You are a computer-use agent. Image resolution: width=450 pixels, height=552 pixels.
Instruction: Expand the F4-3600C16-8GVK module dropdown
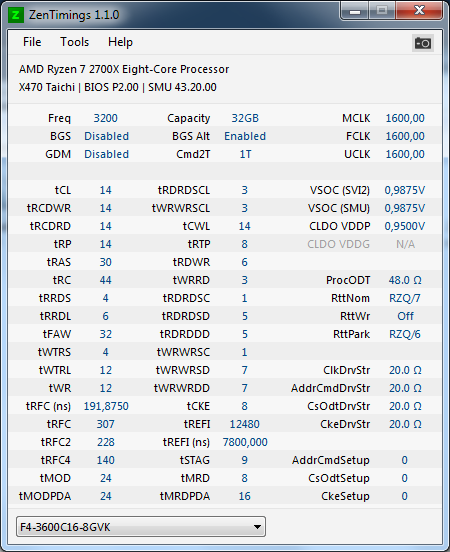[141, 527]
